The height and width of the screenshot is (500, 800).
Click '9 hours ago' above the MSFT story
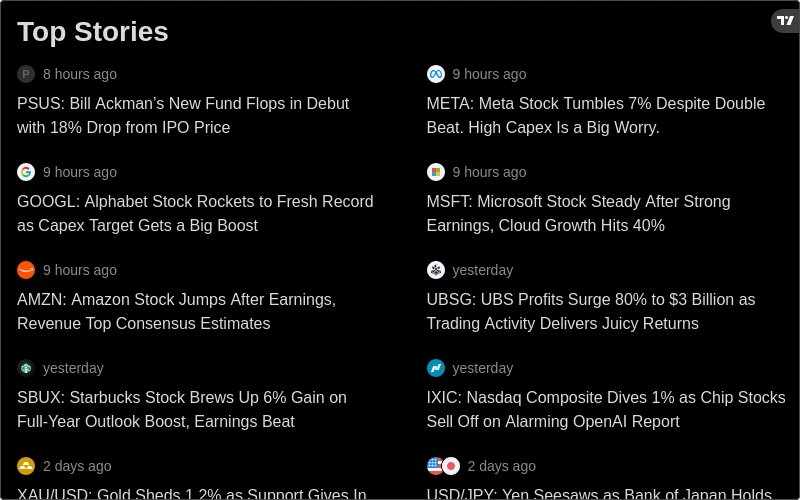[489, 172]
